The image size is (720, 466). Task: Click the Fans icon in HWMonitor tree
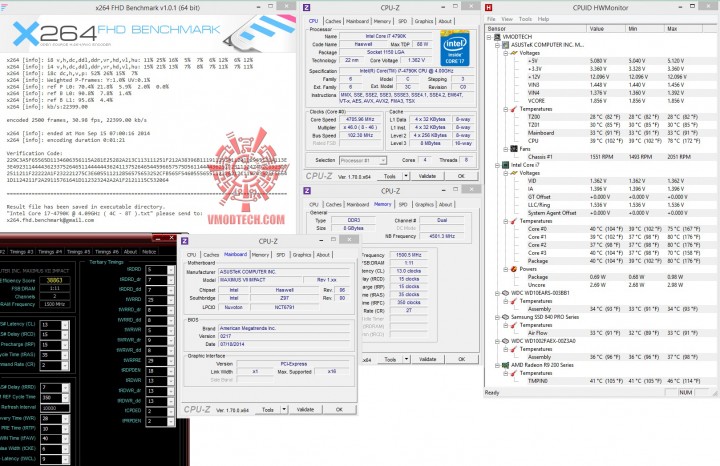point(514,149)
